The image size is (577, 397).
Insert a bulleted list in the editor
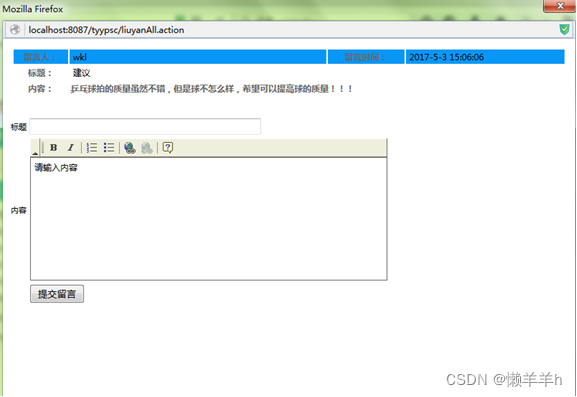109,148
